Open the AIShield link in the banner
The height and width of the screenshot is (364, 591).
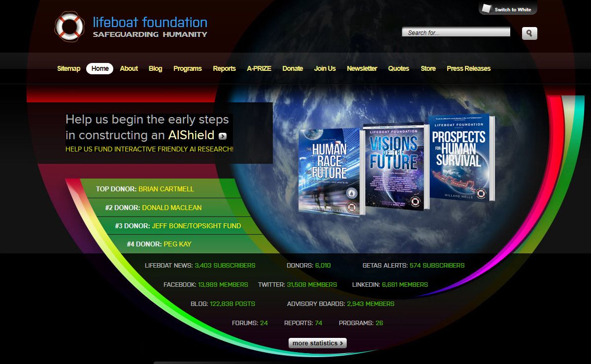coord(191,135)
